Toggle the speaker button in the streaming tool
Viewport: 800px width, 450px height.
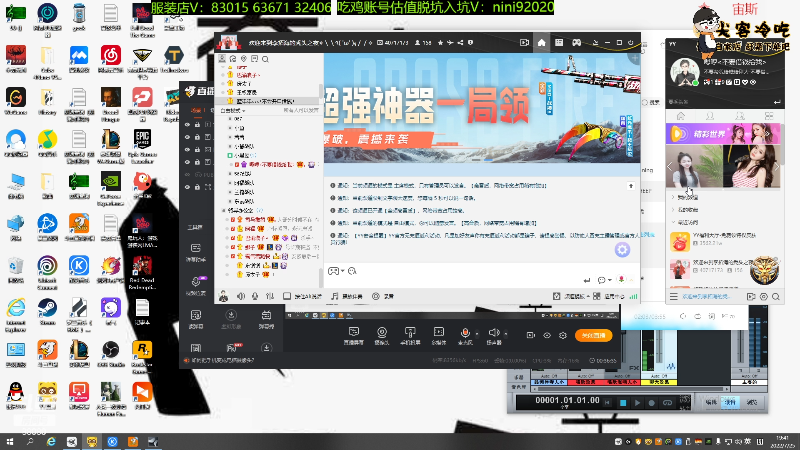tap(493, 336)
